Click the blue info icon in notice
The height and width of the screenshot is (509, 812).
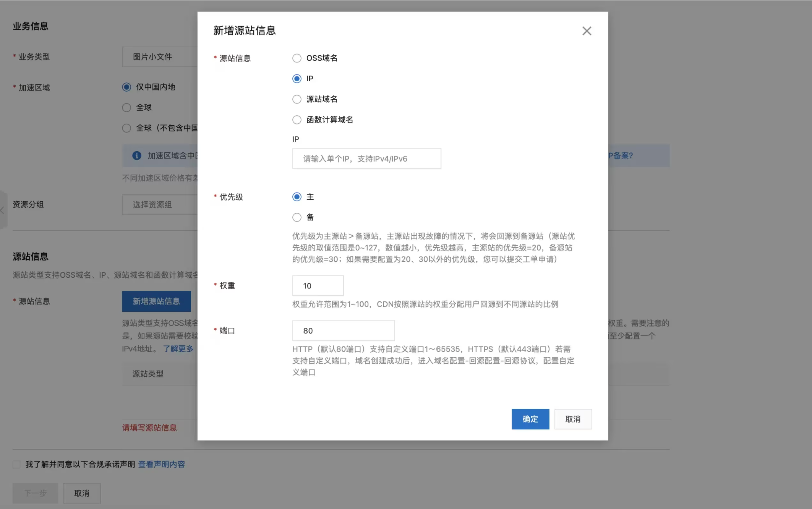click(137, 156)
